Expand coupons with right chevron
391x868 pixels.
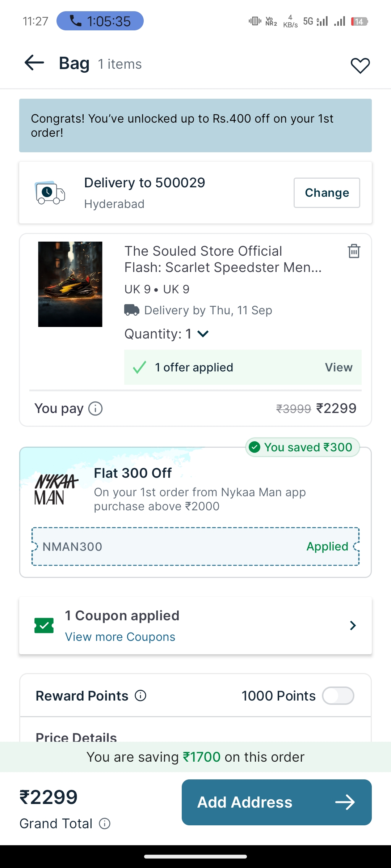[x=353, y=625]
